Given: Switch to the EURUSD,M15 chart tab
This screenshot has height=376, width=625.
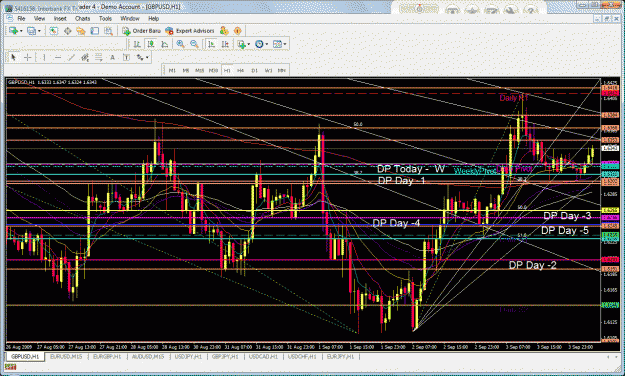Looking at the screenshot, I should click(x=66, y=357).
